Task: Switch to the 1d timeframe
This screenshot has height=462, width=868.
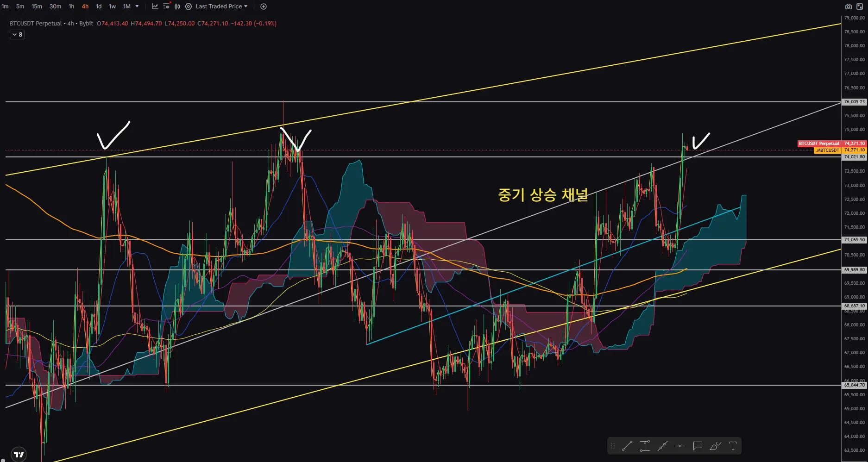Action: click(99, 6)
